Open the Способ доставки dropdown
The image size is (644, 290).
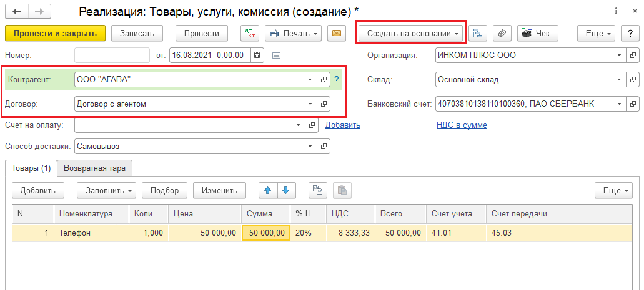310,147
